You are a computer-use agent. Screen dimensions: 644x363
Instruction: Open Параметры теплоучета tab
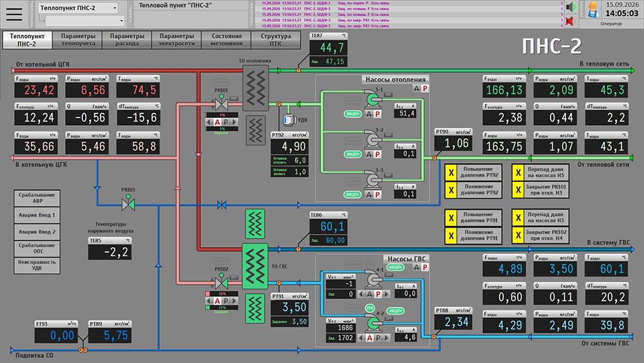click(78, 40)
